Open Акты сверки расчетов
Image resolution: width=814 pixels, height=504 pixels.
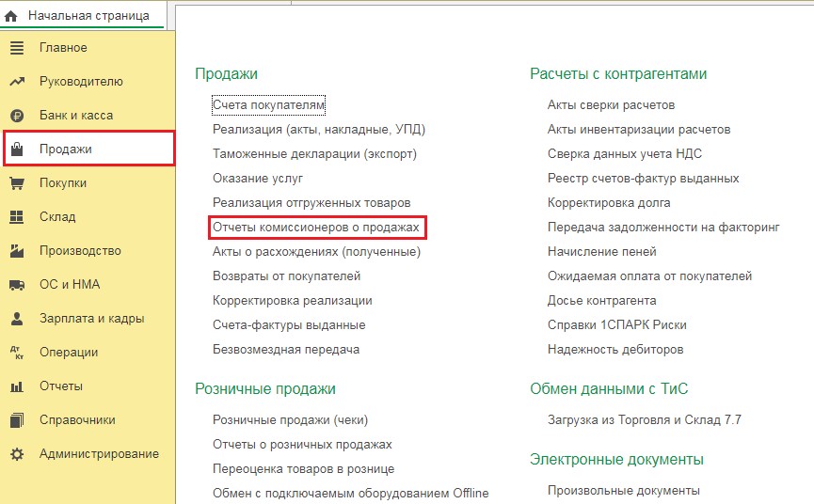pyautogui.click(x=611, y=105)
